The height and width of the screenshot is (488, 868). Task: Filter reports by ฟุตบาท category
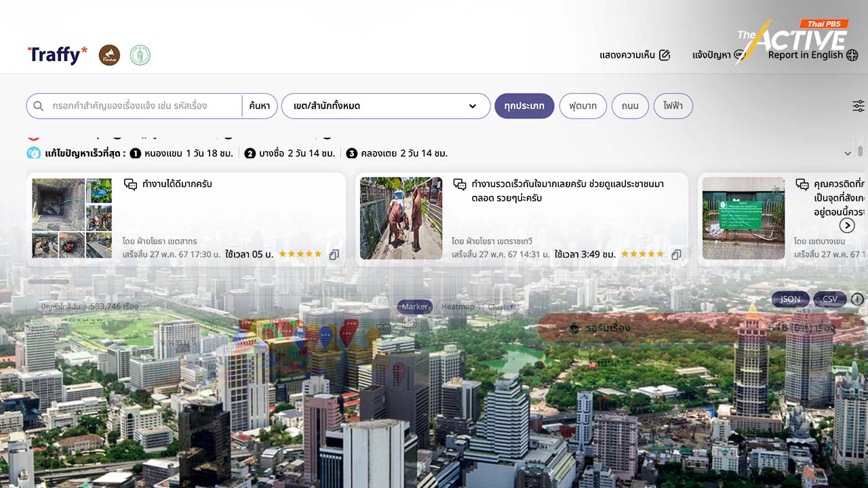(x=583, y=106)
